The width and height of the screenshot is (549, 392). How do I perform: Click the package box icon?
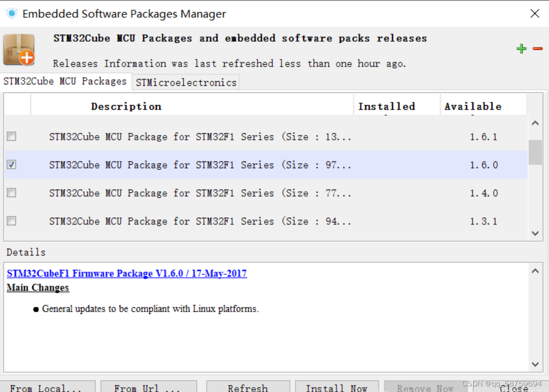(19, 50)
